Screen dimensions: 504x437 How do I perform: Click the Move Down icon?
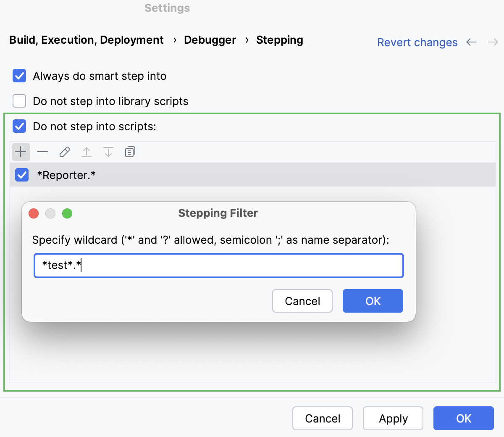click(108, 152)
